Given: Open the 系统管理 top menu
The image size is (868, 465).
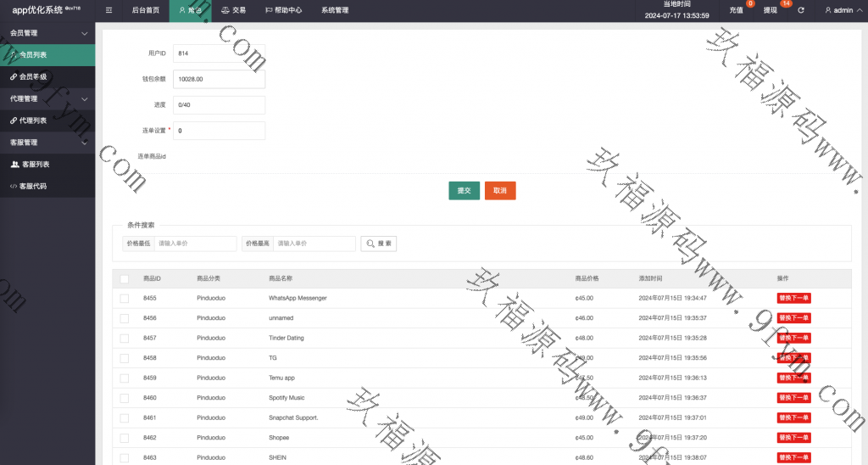Looking at the screenshot, I should pos(334,10).
